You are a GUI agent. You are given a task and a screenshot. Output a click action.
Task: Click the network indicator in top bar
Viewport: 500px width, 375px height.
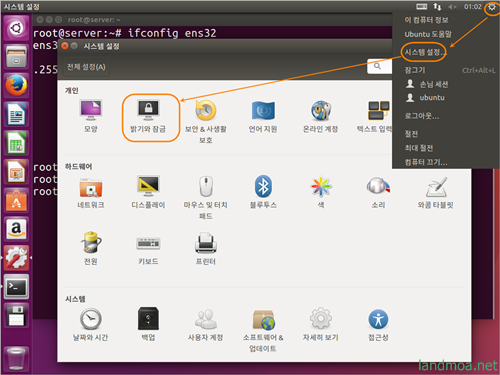tap(437, 7)
